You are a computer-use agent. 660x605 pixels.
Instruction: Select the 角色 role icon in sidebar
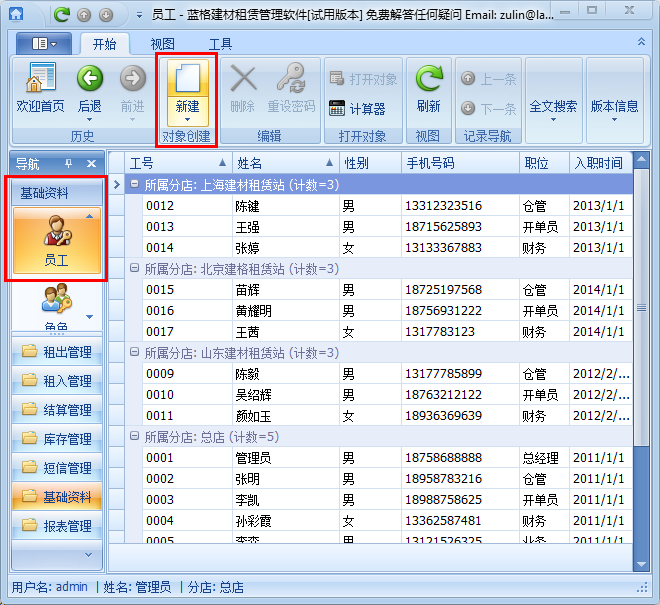(56, 305)
